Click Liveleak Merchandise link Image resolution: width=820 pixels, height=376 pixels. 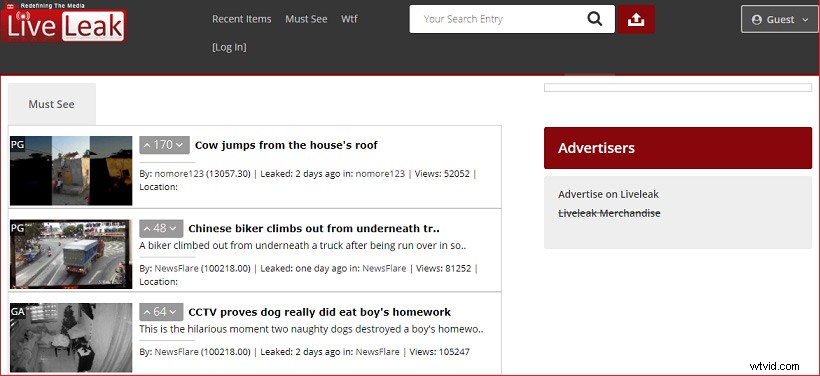pyautogui.click(x=609, y=213)
